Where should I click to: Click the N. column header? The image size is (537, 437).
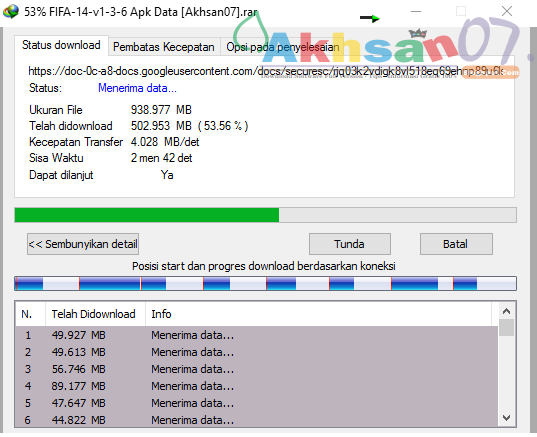[x=30, y=314]
